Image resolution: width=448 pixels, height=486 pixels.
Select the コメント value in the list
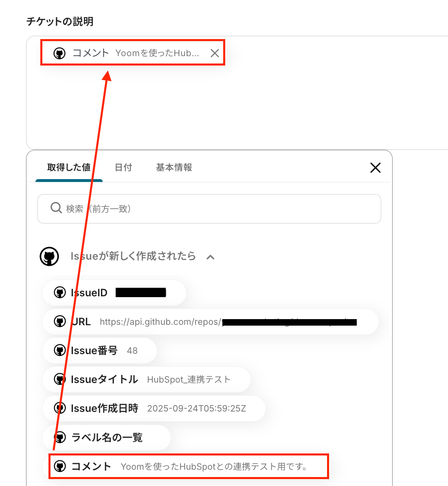189,466
